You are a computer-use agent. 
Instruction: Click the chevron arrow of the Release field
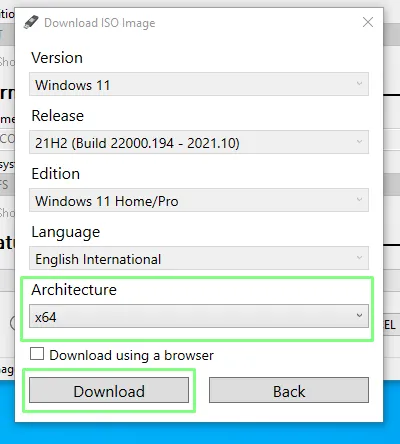(359, 141)
